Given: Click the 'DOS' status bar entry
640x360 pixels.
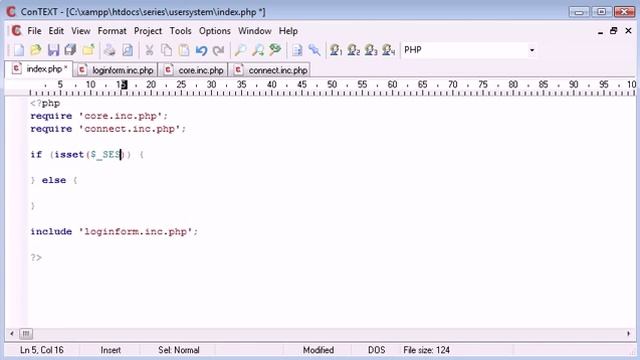Looking at the screenshot, I should pyautogui.click(x=376, y=350).
